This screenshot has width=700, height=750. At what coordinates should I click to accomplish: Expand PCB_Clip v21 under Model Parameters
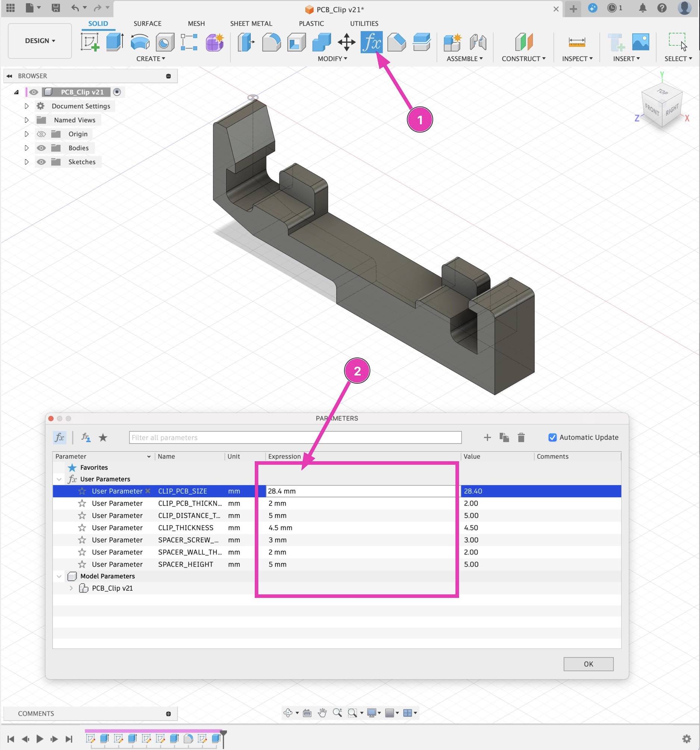click(71, 588)
